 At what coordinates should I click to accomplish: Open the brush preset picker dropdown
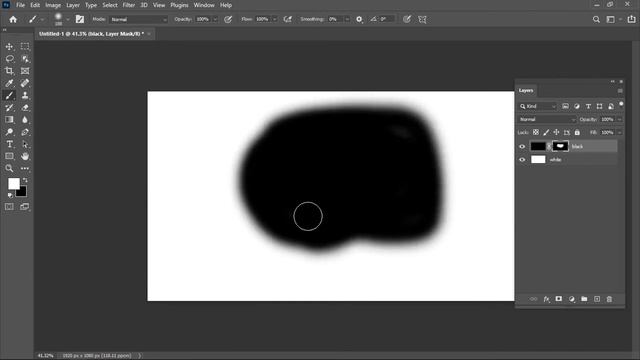click(68, 19)
